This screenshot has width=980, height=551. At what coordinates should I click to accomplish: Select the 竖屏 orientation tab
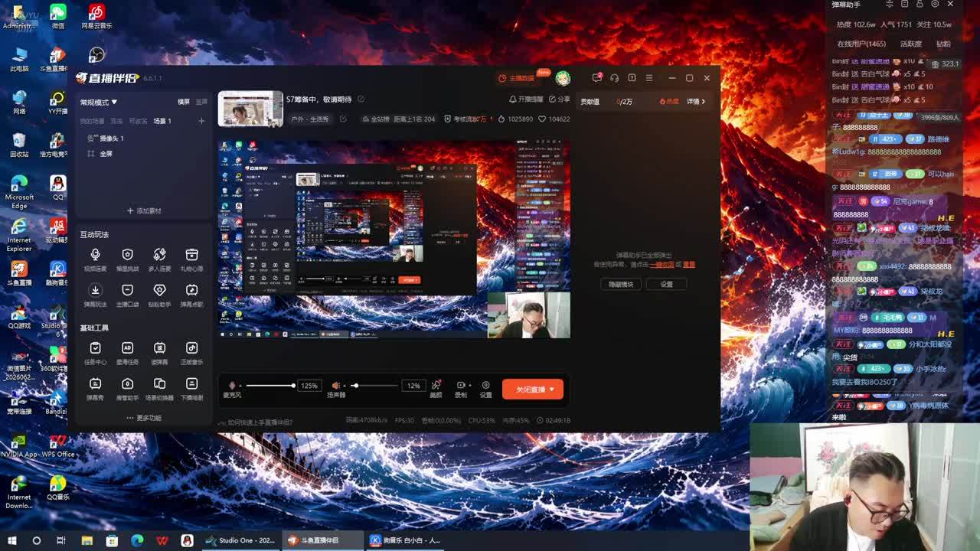201,102
